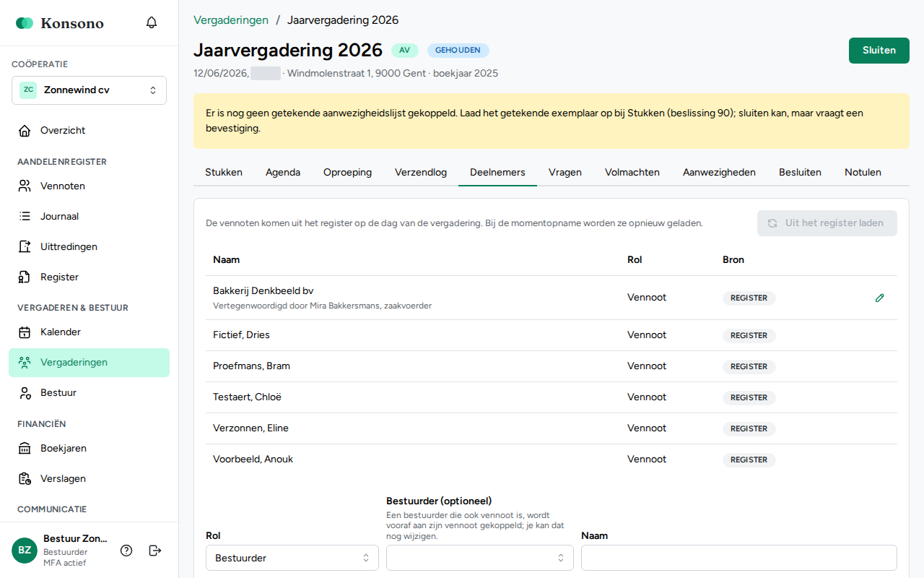Viewport: 924px width, 578px height.
Task: Click the Verslagen report icon
Action: 25,479
